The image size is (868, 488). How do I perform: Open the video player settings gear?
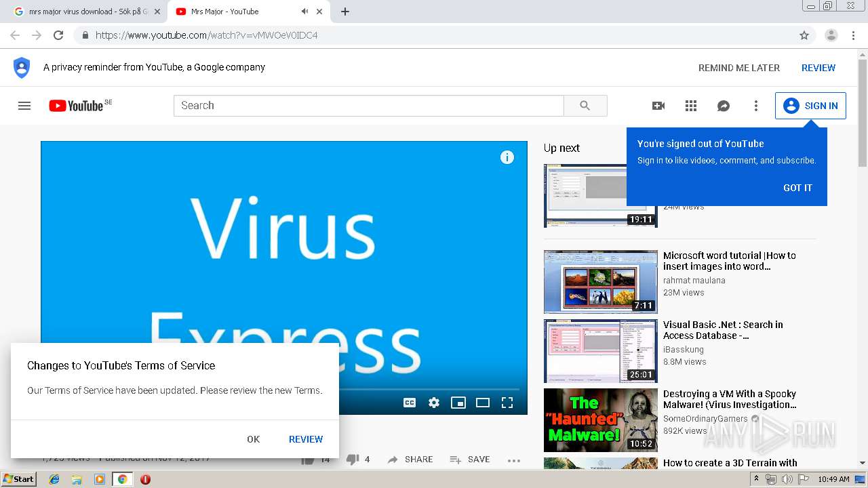(434, 403)
